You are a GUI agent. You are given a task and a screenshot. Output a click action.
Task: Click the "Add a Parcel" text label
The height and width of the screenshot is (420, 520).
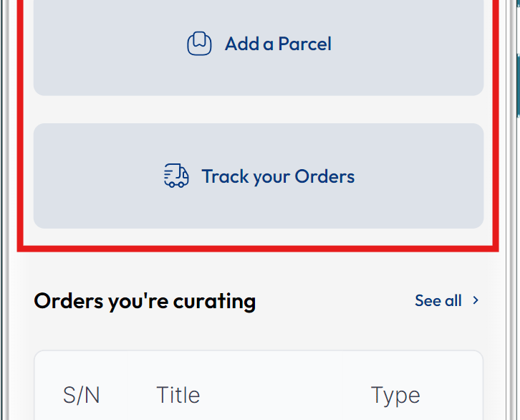(x=278, y=44)
